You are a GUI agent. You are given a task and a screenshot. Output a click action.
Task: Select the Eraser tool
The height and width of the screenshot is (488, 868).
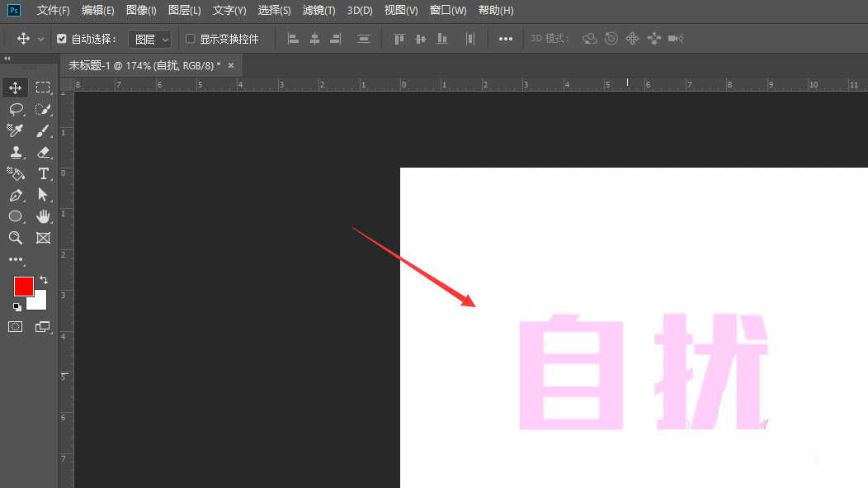point(43,152)
